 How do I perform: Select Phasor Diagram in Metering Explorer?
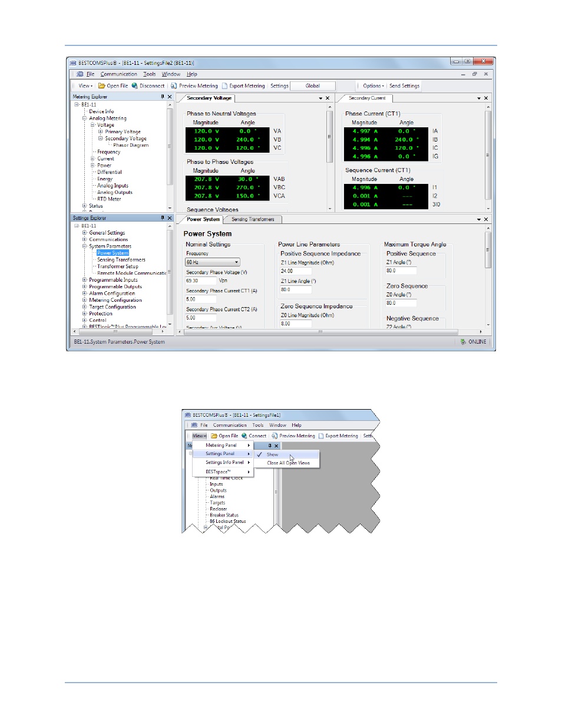click(131, 146)
